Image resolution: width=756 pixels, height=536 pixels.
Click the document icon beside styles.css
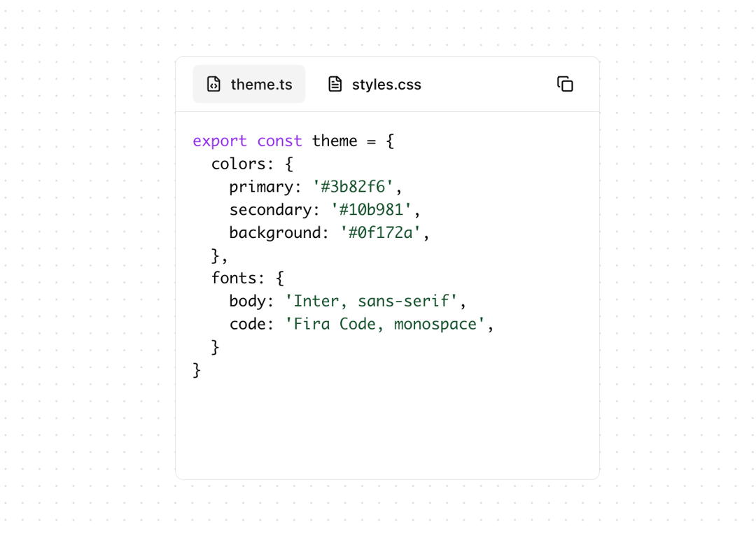pos(335,84)
